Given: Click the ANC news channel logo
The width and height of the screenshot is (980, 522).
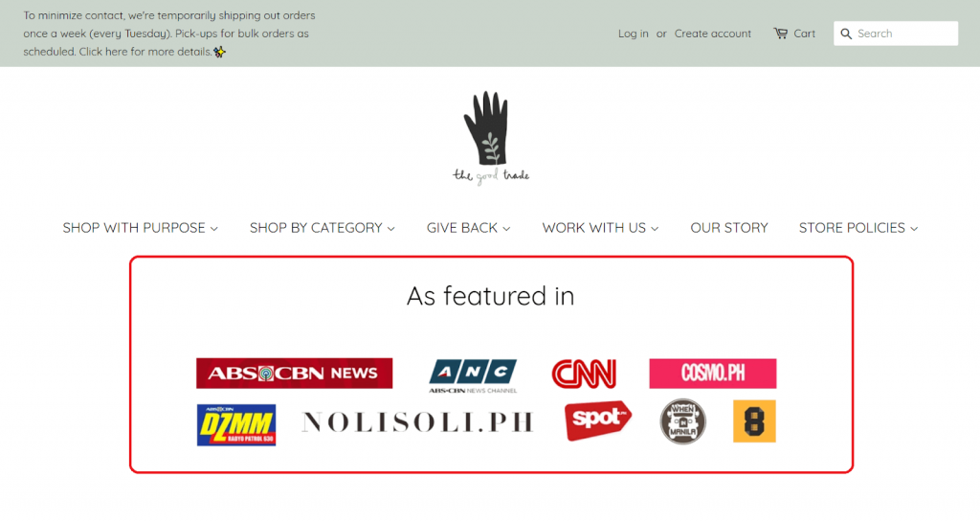Looking at the screenshot, I should click(x=473, y=375).
